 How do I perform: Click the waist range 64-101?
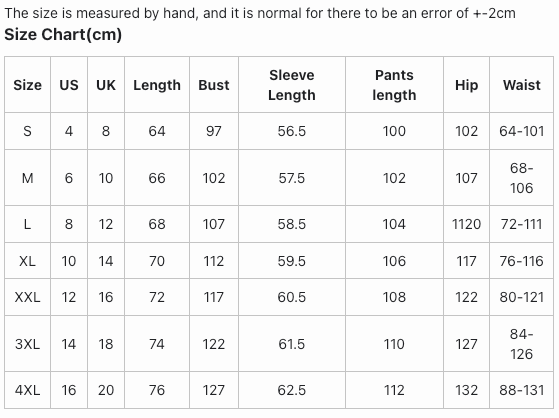pyautogui.click(x=522, y=131)
